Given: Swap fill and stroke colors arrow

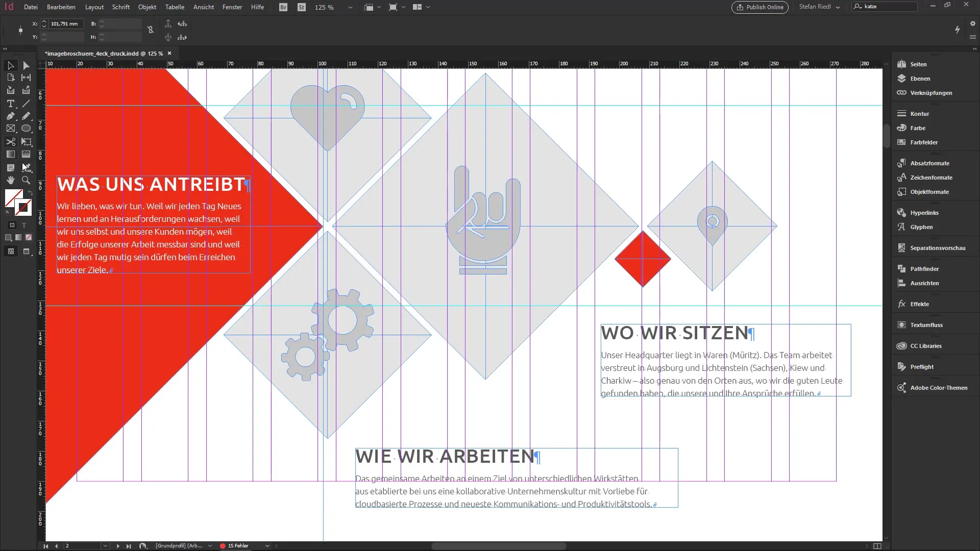Looking at the screenshot, I should coord(30,193).
